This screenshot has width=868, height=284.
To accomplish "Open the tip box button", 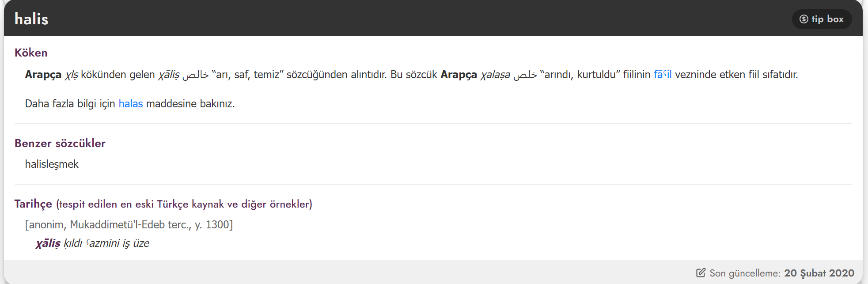I will [822, 19].
